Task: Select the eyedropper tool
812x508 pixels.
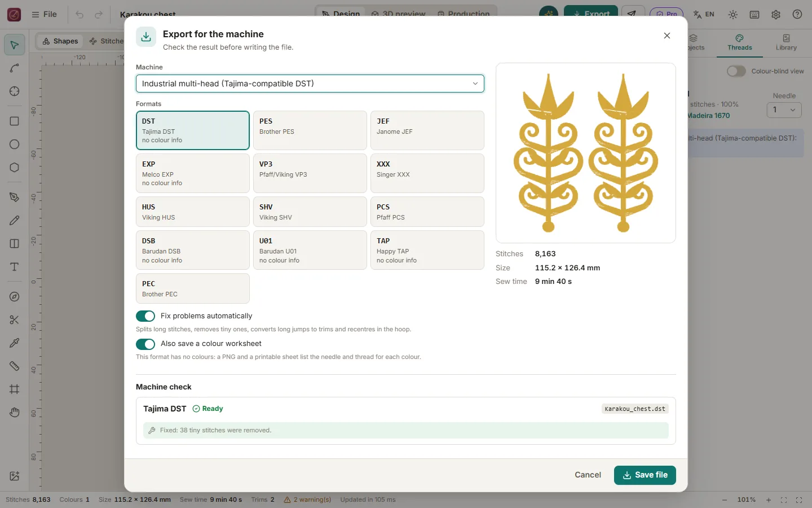Action: tap(15, 343)
